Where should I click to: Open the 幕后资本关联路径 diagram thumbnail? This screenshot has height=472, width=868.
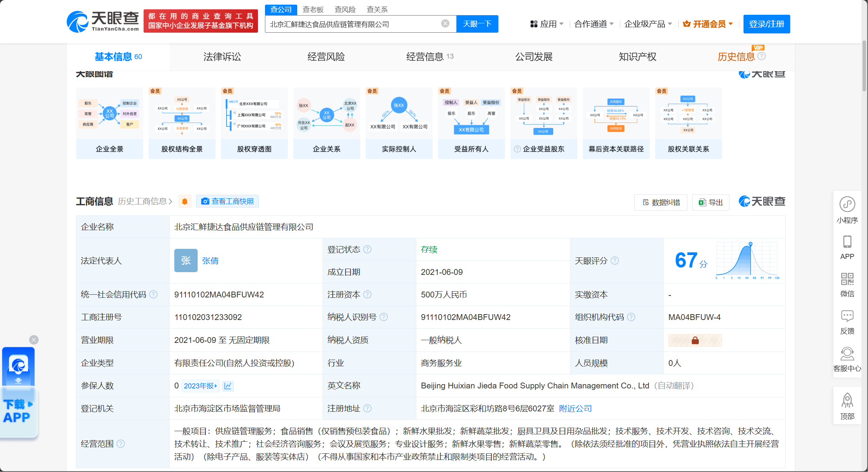(x=616, y=123)
